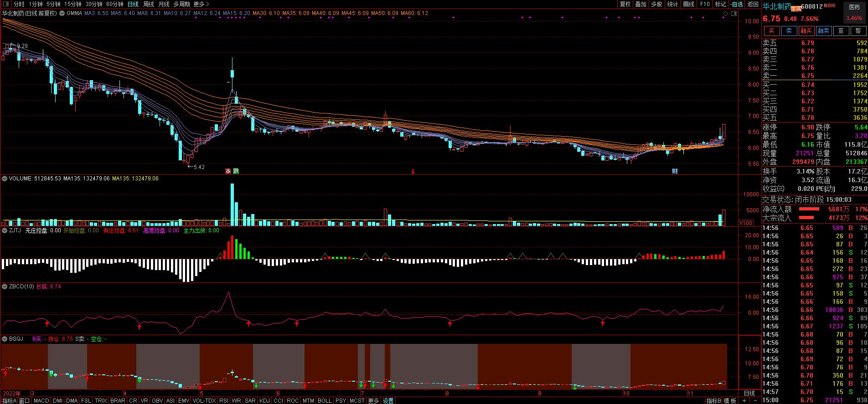Screen dimensions: 868x404
Task: Click the 日线 label at bottom right
Action: click(x=749, y=393)
